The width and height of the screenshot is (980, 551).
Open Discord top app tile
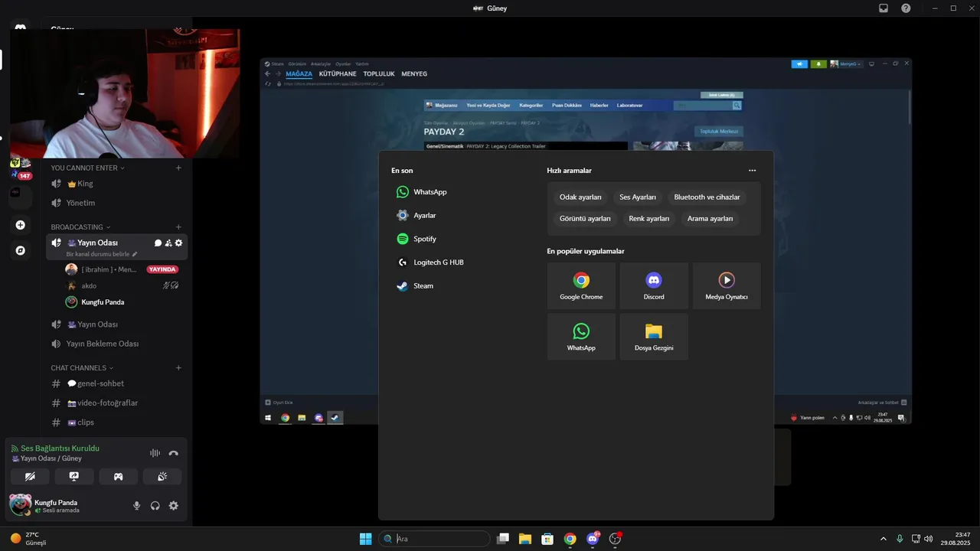(654, 286)
